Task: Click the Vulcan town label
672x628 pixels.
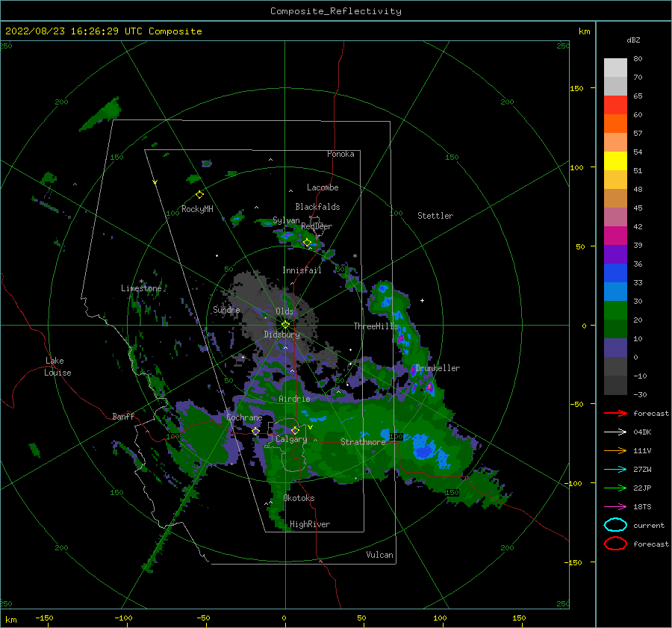Action: click(x=379, y=555)
